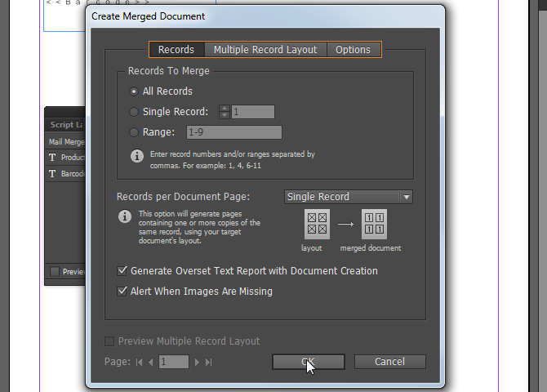The height and width of the screenshot is (392, 547).
Task: Open the Options tab
Action: point(354,50)
